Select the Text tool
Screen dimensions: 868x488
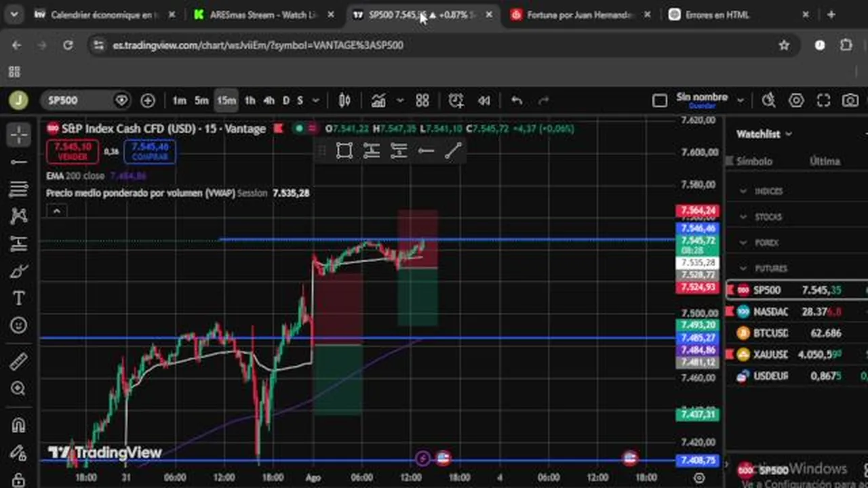(19, 298)
